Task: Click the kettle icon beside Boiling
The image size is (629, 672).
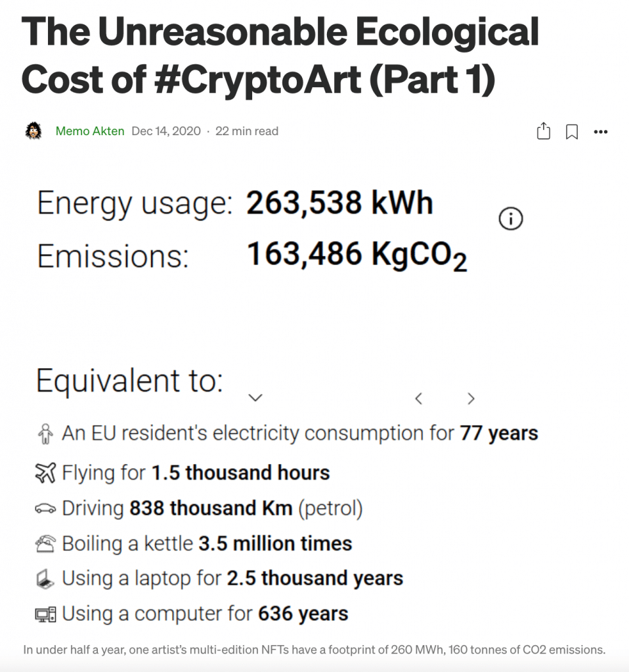Action: pyautogui.click(x=45, y=544)
